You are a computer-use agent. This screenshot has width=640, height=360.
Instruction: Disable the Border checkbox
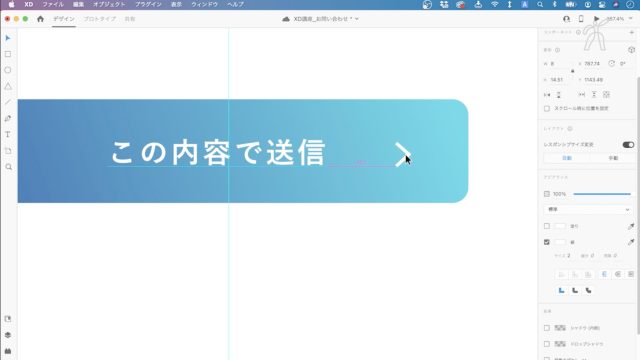pyautogui.click(x=547, y=242)
